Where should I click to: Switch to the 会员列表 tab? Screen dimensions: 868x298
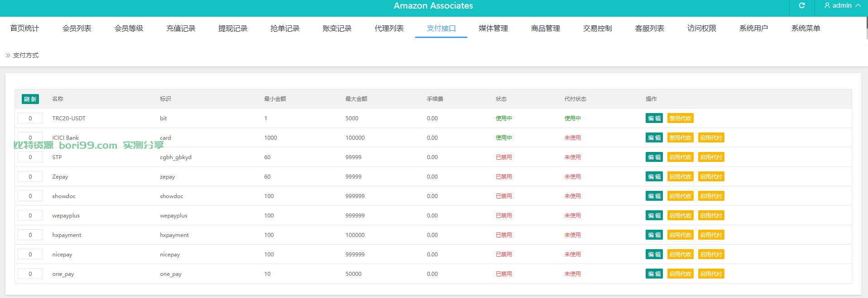pos(77,28)
